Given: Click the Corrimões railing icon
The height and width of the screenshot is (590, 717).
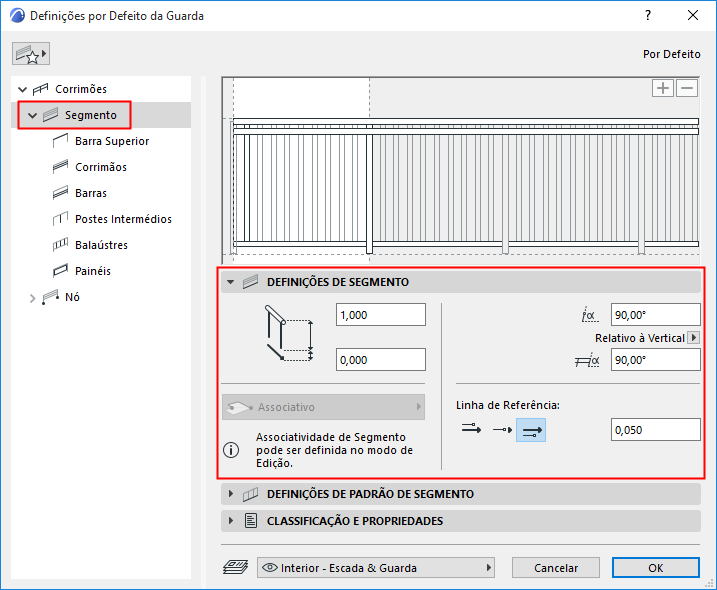Looking at the screenshot, I should (40, 89).
